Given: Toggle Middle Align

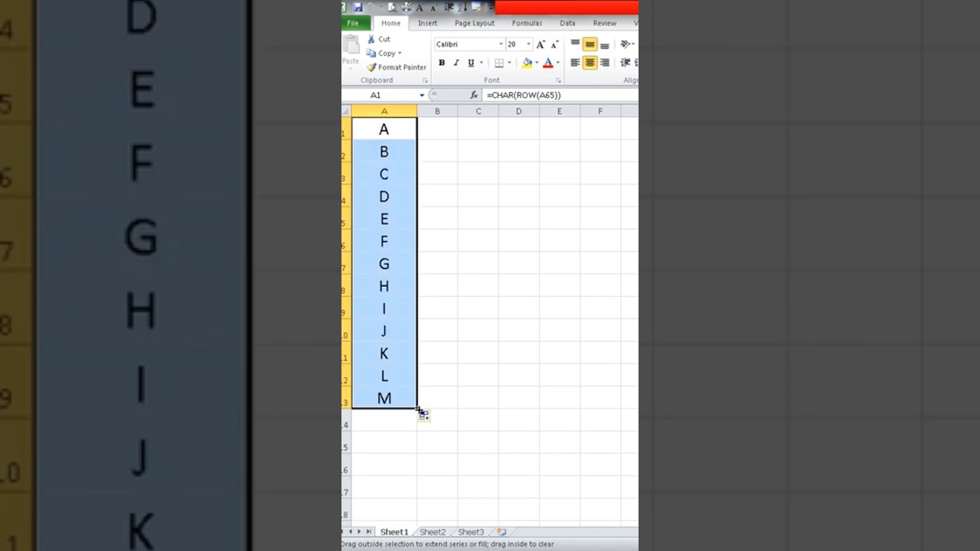Looking at the screenshot, I should pyautogui.click(x=590, y=44).
